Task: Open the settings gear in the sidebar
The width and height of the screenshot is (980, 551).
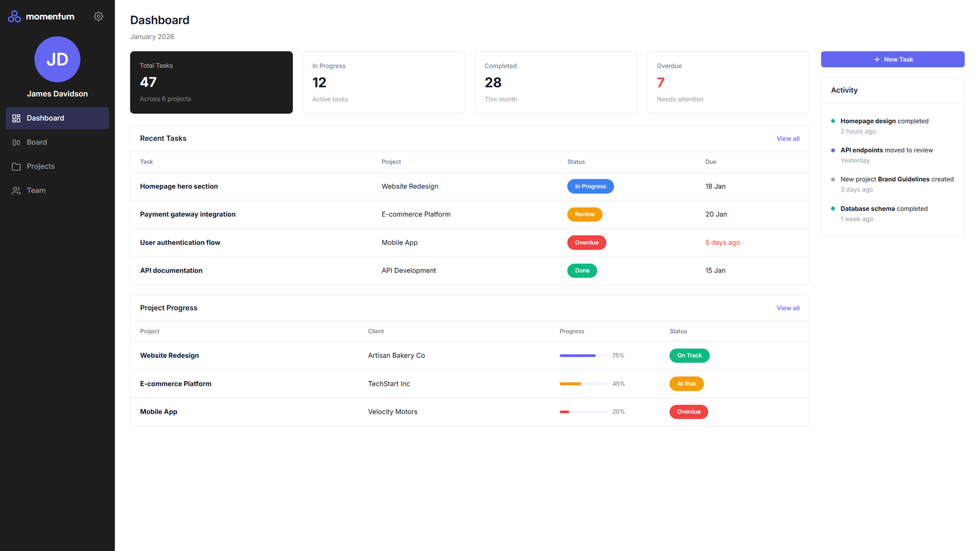Action: 99,16
